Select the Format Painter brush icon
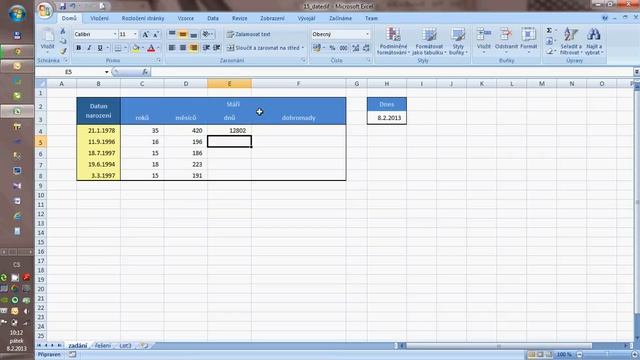Viewport: 640px width, 360px height. (x=63, y=51)
